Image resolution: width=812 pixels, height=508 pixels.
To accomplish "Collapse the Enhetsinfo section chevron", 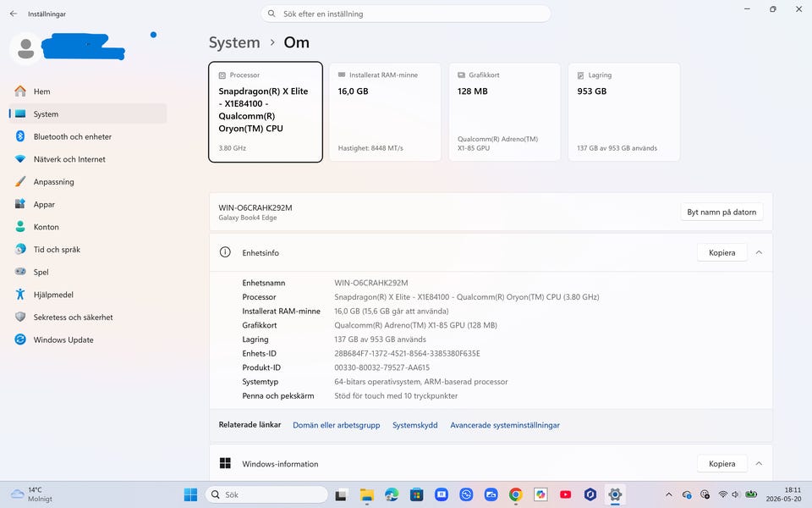I will pos(759,252).
